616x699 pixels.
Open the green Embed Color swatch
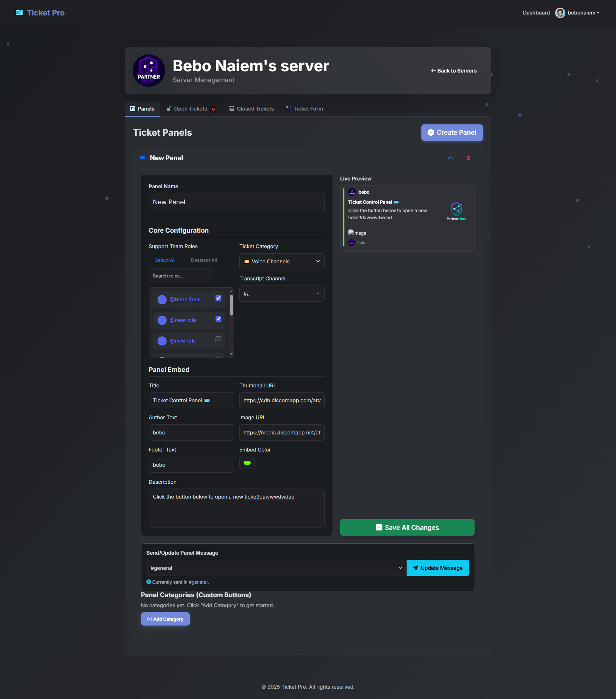(247, 463)
